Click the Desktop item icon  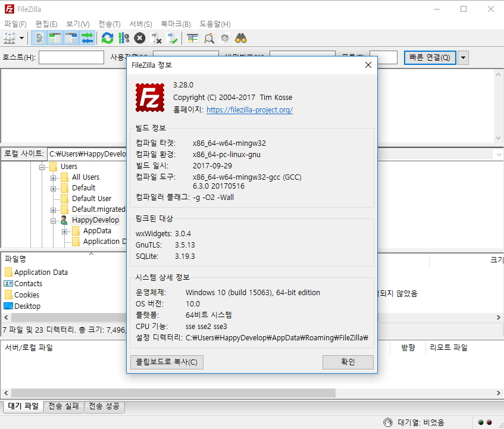[8, 306]
